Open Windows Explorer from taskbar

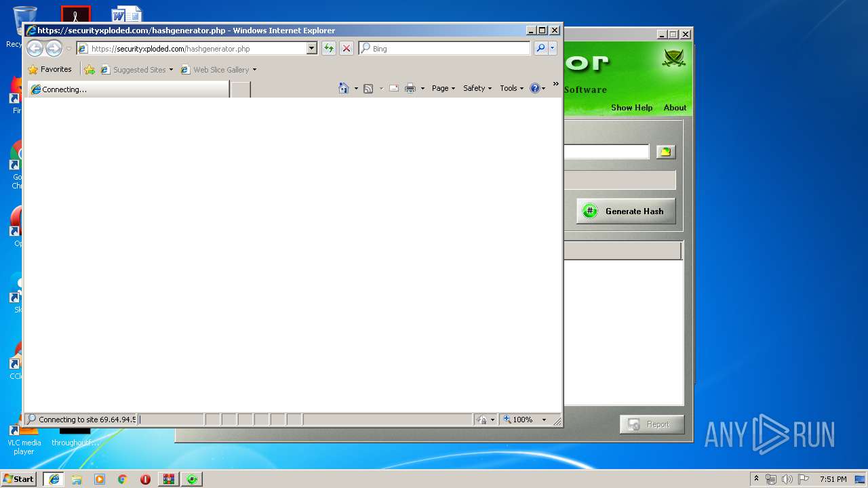[x=77, y=479]
